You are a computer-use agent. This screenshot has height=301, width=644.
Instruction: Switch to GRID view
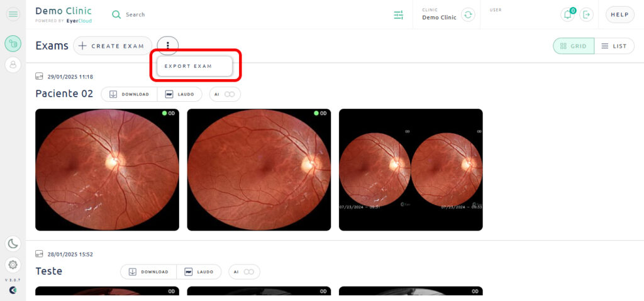(574, 46)
